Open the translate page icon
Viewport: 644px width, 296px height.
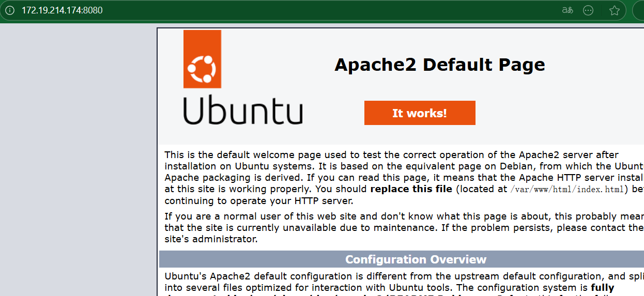tap(568, 10)
